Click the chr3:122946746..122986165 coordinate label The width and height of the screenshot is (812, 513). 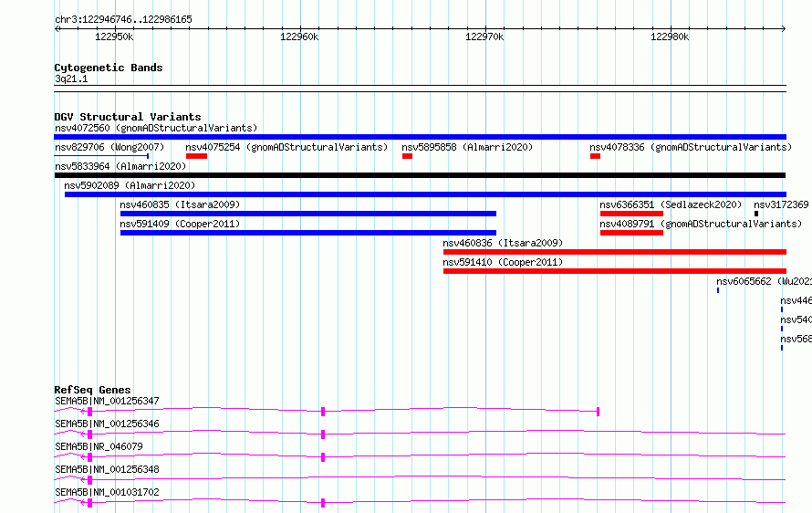click(x=123, y=20)
